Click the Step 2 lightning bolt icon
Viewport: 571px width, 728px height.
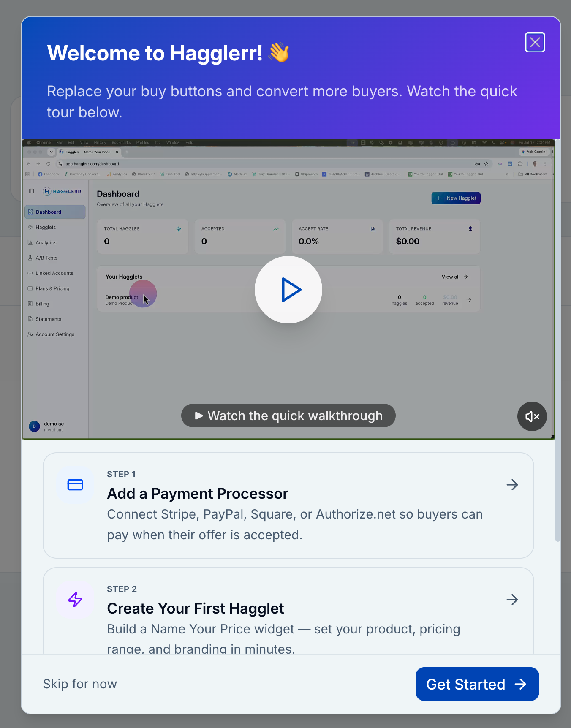75,600
